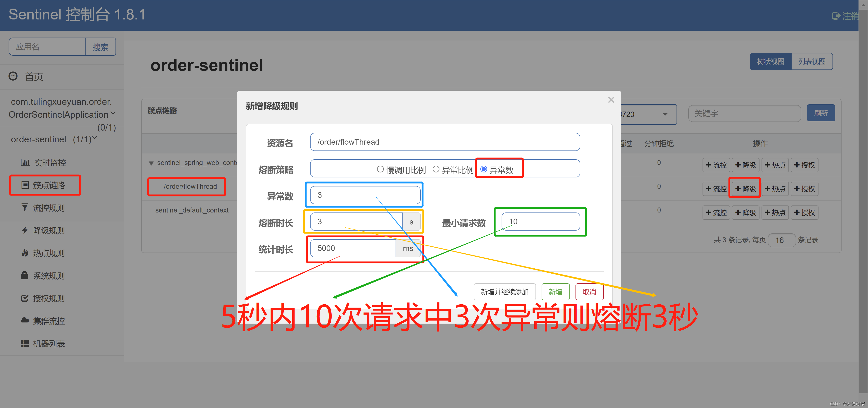Click the 取消 cancel button
868x408 pixels.
pyautogui.click(x=589, y=292)
